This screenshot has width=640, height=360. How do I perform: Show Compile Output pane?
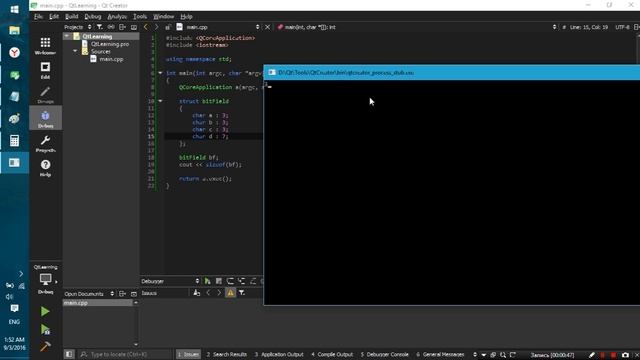pyautogui.click(x=331, y=354)
